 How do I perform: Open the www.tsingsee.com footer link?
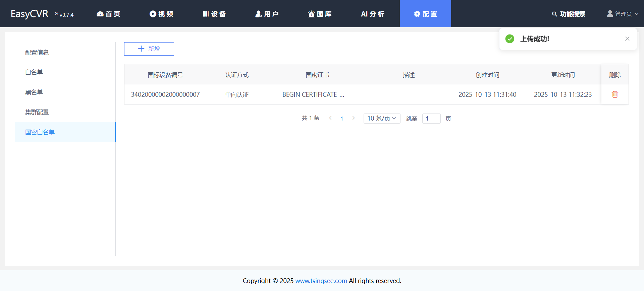(x=321, y=281)
